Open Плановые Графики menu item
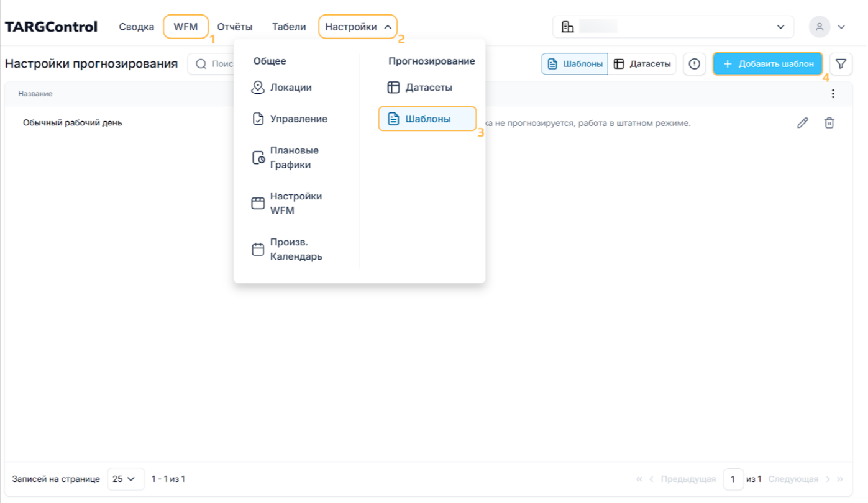The image size is (868, 503). 294,158
